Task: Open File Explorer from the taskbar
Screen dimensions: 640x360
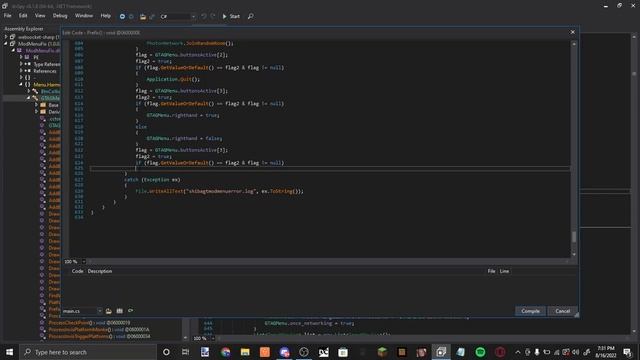Action: 245,352
